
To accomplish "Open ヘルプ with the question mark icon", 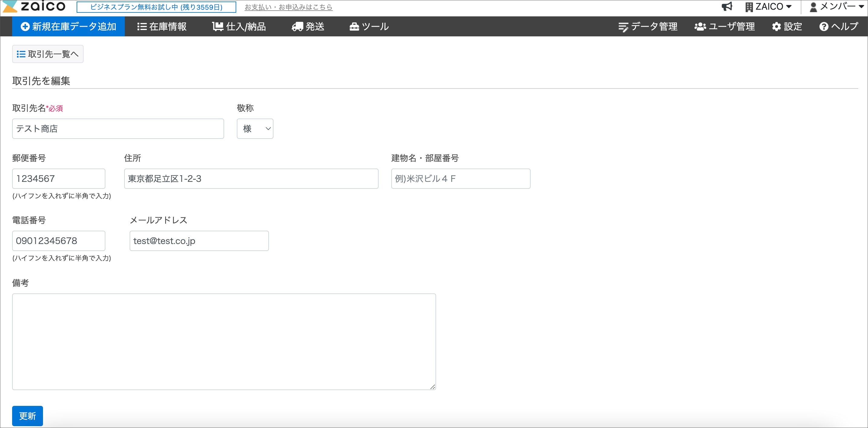I will tap(823, 26).
